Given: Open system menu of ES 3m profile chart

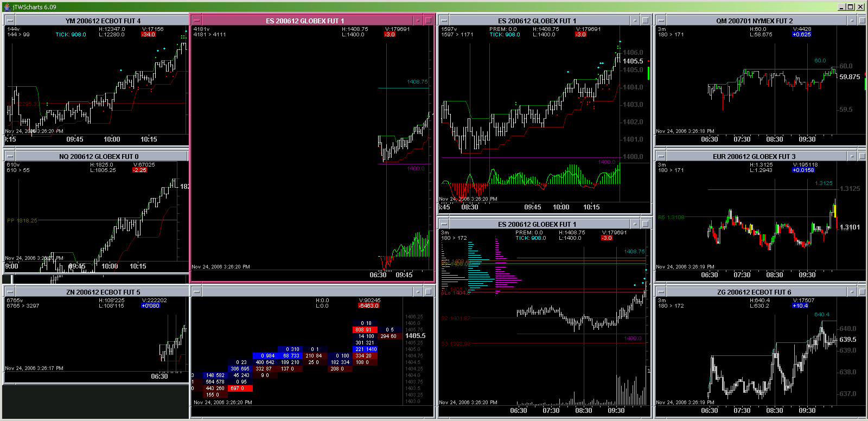Looking at the screenshot, I should coord(444,224).
